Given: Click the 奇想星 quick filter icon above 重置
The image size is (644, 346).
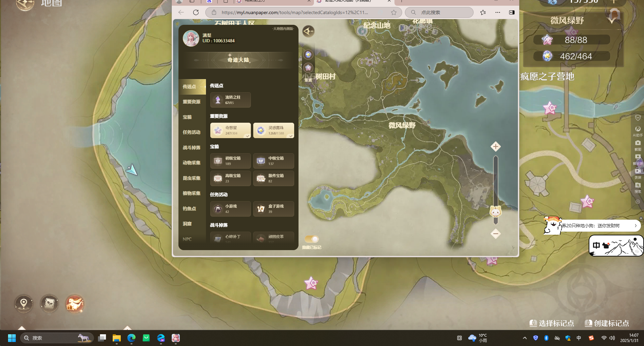Looking at the screenshot, I should (308, 68).
